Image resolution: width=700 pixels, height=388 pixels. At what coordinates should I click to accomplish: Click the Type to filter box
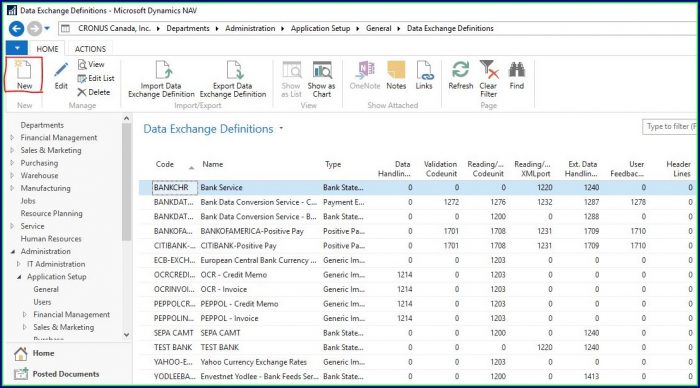point(670,127)
